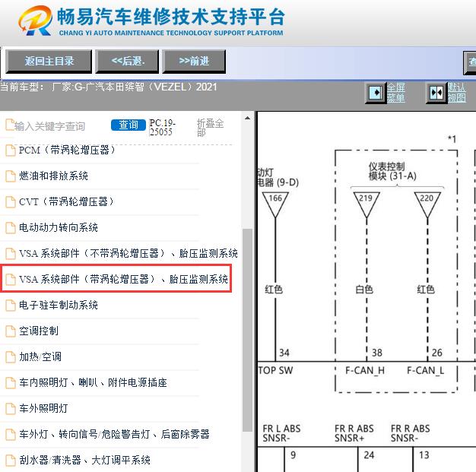This screenshot has width=476, height=472.
Task: Go back with the <<后退 button
Action: 127,62
